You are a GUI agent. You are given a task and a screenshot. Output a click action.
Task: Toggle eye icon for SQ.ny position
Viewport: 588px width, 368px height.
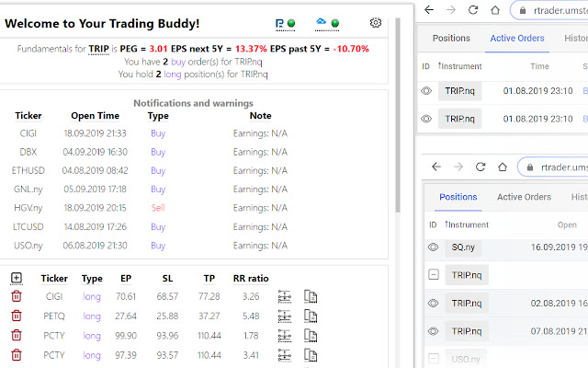tap(433, 247)
